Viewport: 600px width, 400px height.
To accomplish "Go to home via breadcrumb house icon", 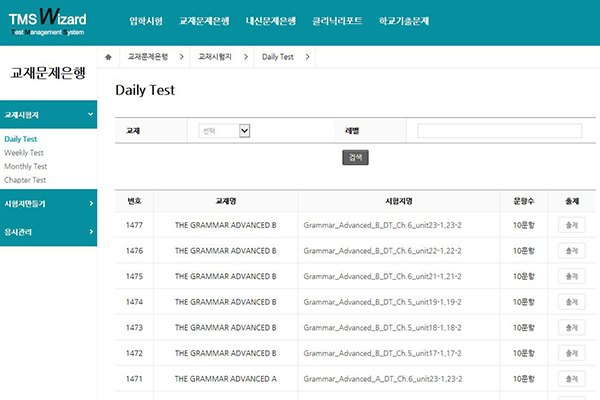I will 108,57.
